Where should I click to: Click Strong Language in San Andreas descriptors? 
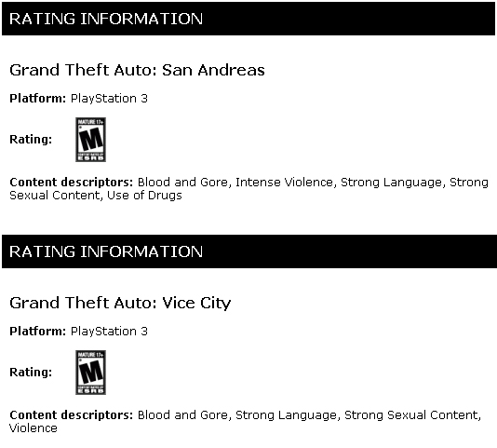coord(391,183)
